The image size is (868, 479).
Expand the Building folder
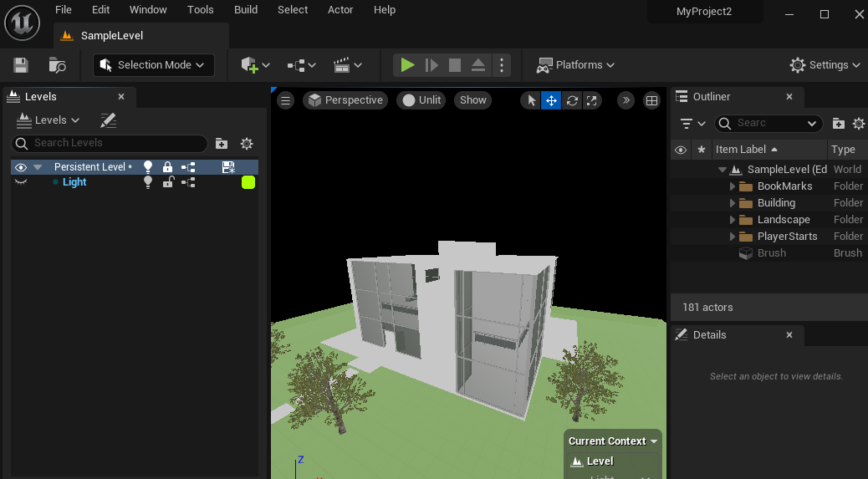tap(733, 203)
